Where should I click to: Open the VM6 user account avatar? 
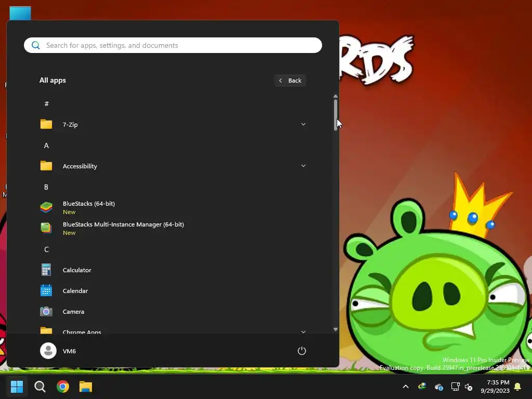(x=48, y=351)
